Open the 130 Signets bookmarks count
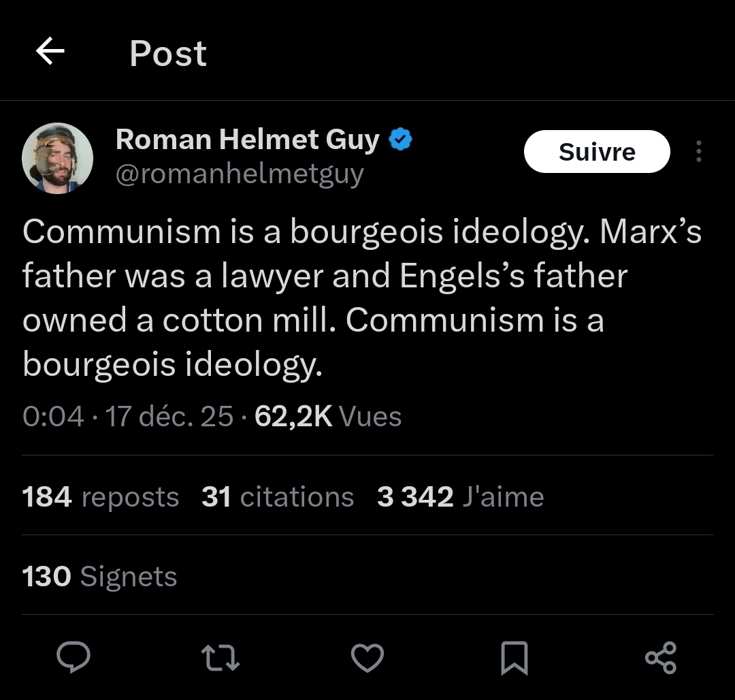 (100, 577)
